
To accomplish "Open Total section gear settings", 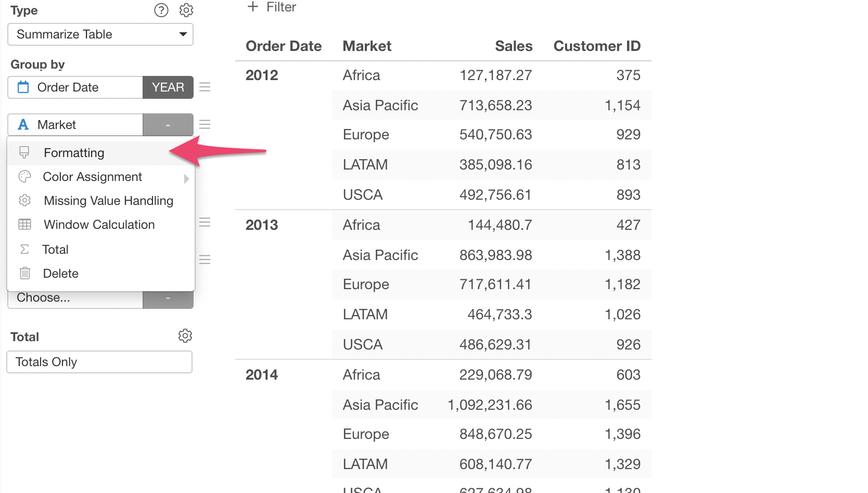I will [185, 336].
